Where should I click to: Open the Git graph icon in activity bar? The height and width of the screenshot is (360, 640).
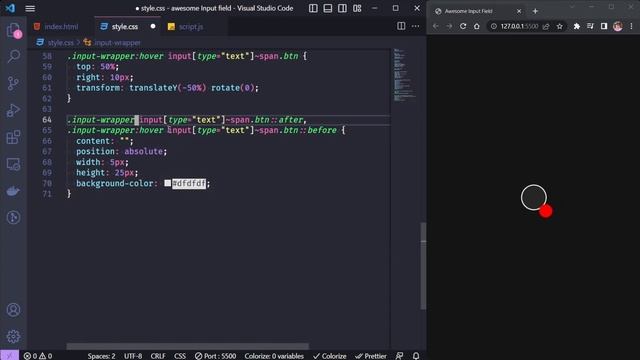click(x=13, y=218)
